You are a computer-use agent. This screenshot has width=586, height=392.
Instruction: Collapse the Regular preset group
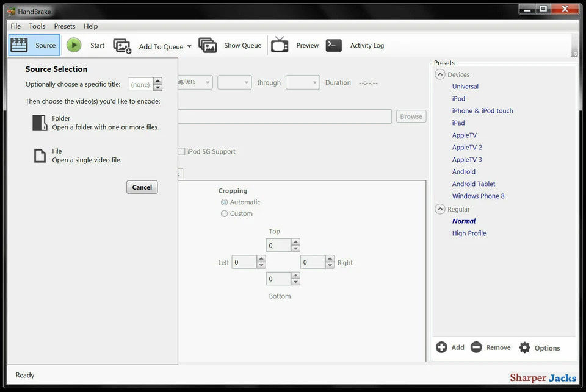(x=440, y=208)
